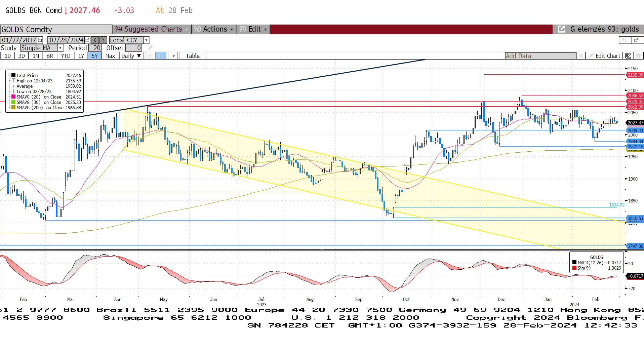Switch to Table view
Screen dimensions: 644x344
point(193,56)
